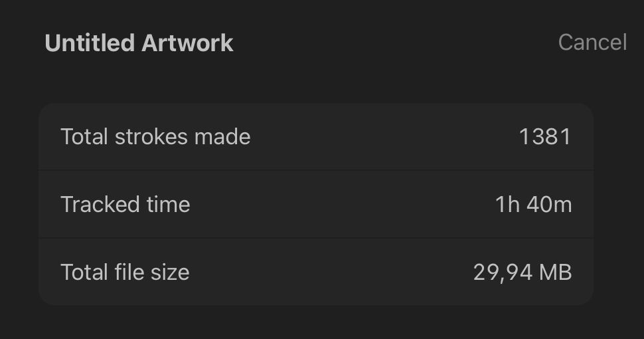Image resolution: width=644 pixels, height=339 pixels.
Task: Choose the Total file size row
Action: 316,271
